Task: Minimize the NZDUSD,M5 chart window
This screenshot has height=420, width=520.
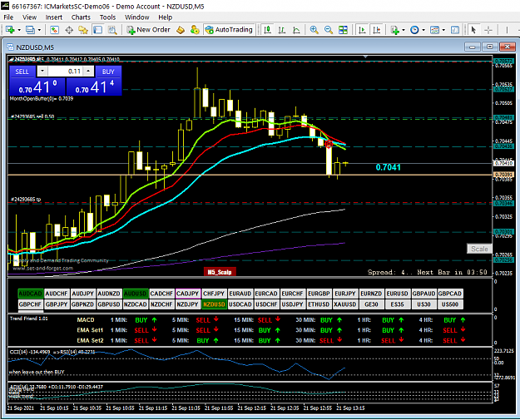Action: tap(473, 47)
